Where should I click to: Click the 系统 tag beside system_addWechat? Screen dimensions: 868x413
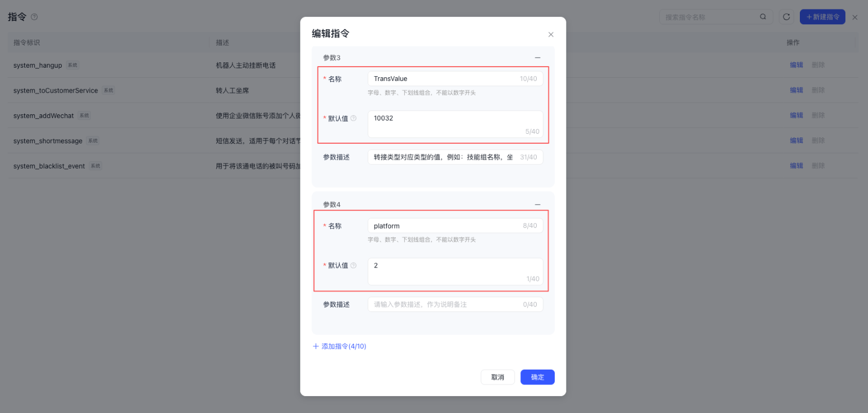(x=85, y=116)
